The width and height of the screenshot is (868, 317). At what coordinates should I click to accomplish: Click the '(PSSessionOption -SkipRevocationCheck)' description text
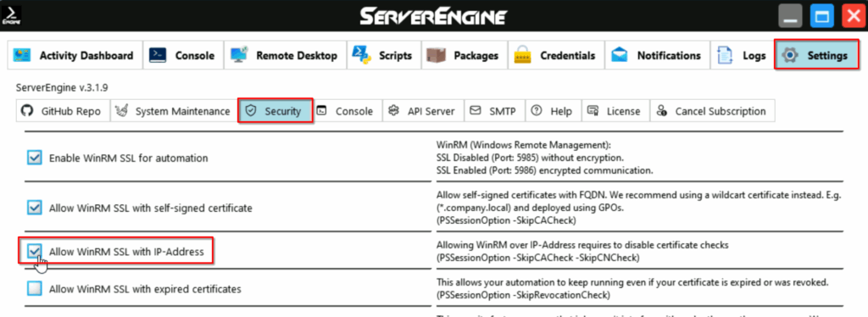click(523, 295)
